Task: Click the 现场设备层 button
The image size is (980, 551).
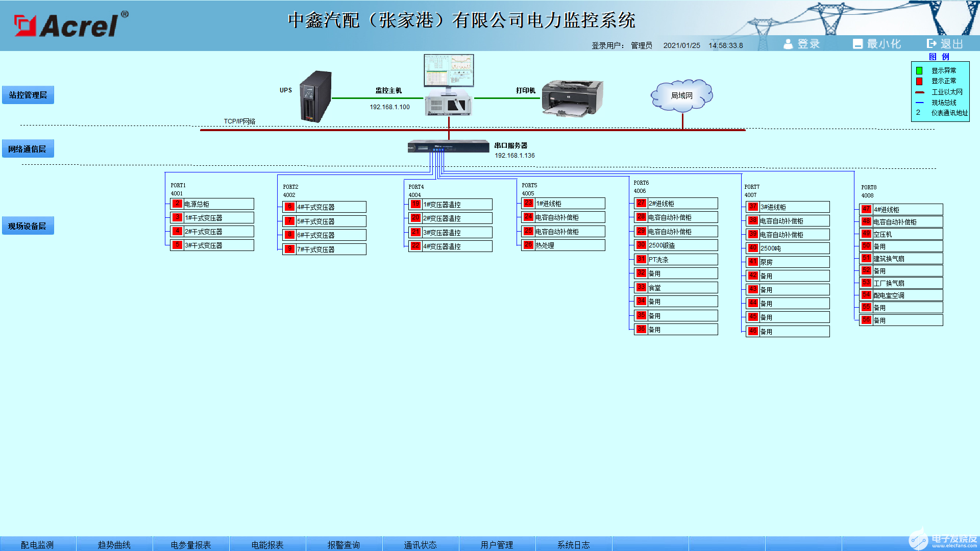Action: point(28,226)
